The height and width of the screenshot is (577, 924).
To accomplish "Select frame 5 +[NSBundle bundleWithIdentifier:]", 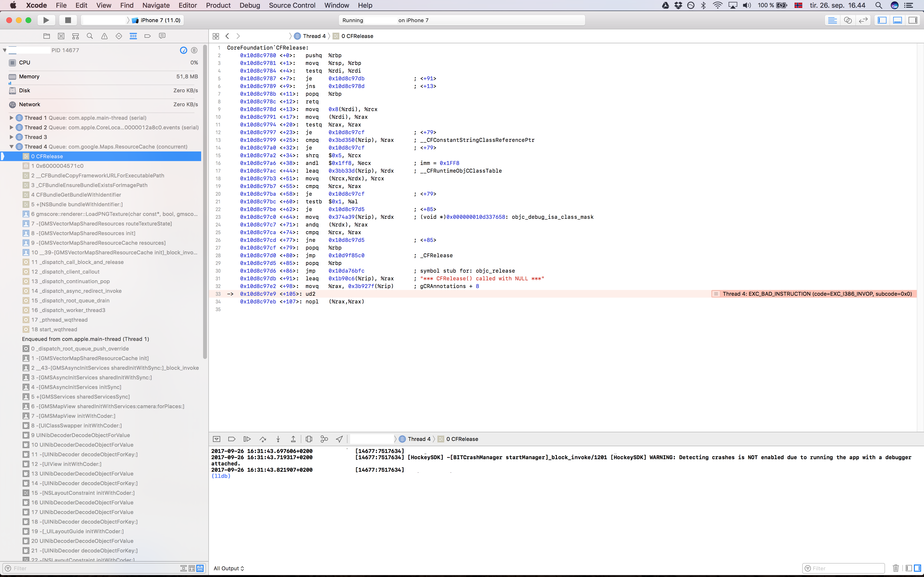I will [77, 204].
